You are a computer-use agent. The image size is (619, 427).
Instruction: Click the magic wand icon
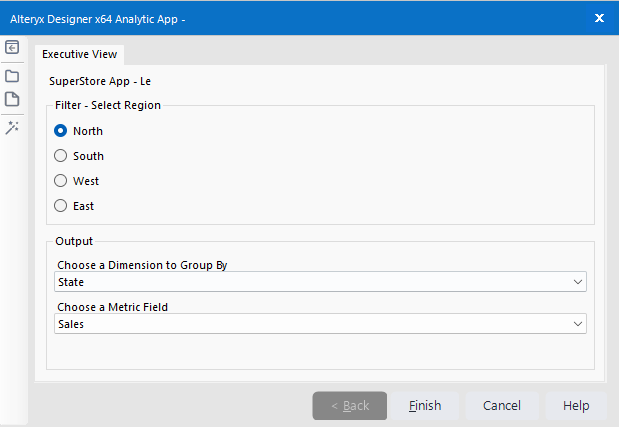click(x=12, y=127)
